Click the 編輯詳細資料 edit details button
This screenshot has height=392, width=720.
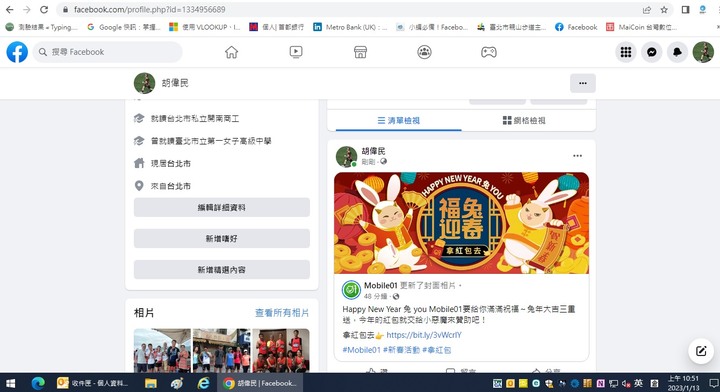coord(222,207)
